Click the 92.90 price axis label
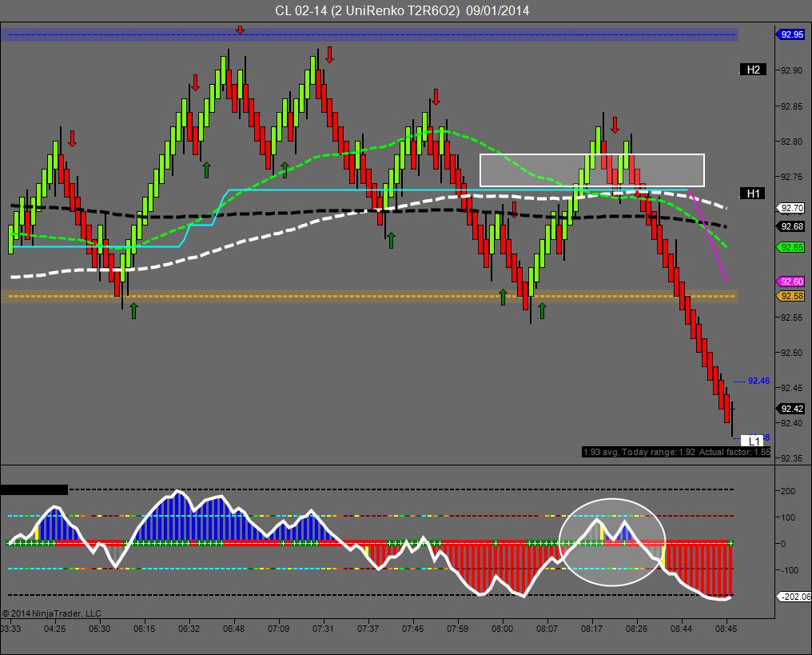The image size is (812, 655). [x=791, y=70]
